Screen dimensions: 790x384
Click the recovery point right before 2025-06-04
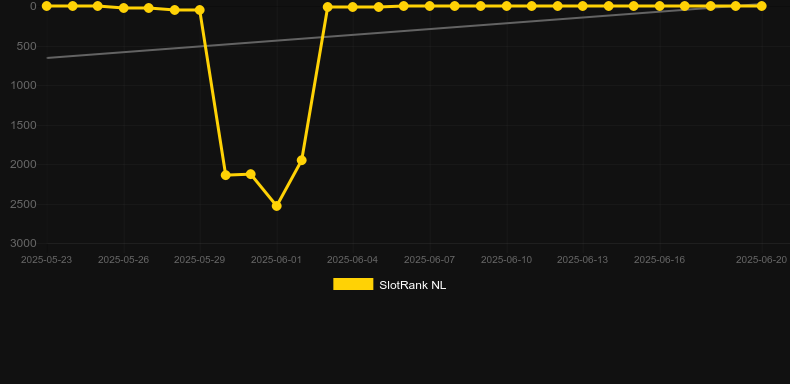pos(327,7)
